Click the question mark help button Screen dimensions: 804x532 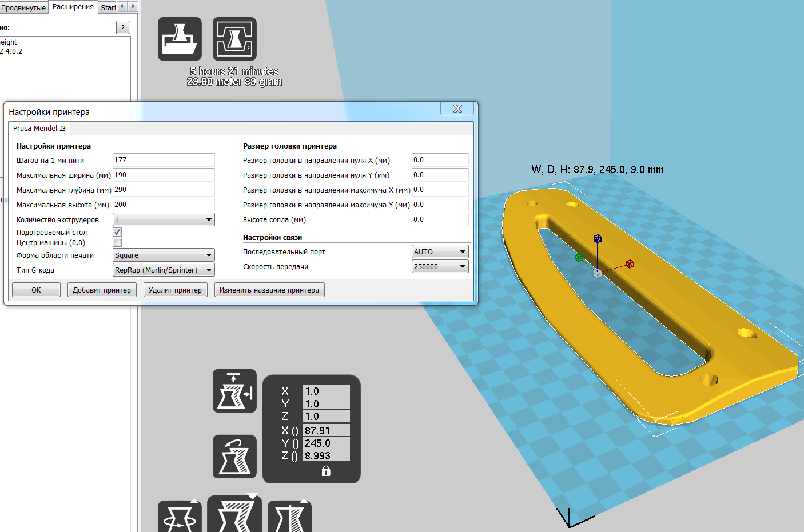123,27
